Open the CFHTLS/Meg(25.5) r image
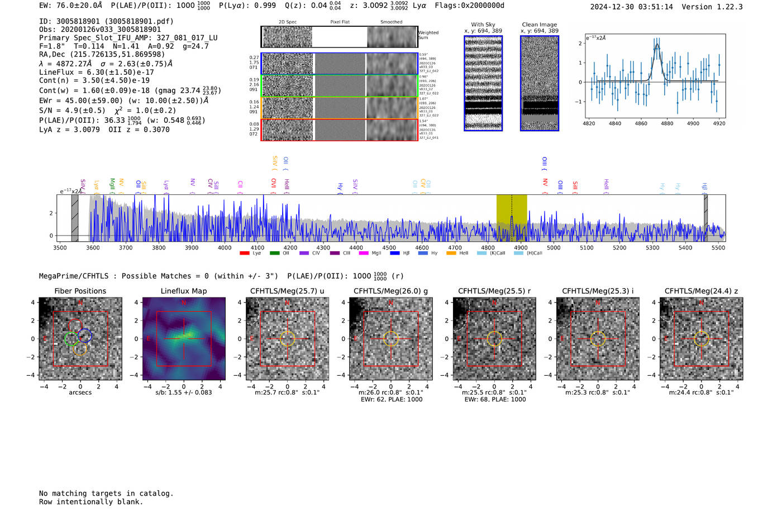Viewport: 782px width, 532px height. [x=494, y=339]
